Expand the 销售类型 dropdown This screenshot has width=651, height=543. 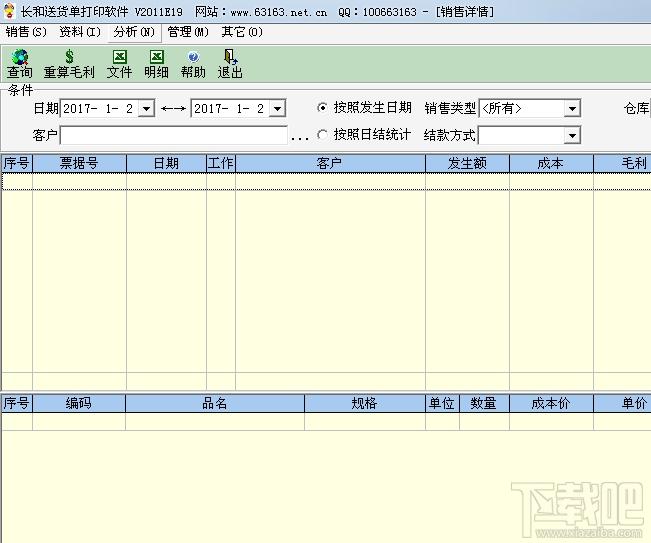[x=572, y=109]
